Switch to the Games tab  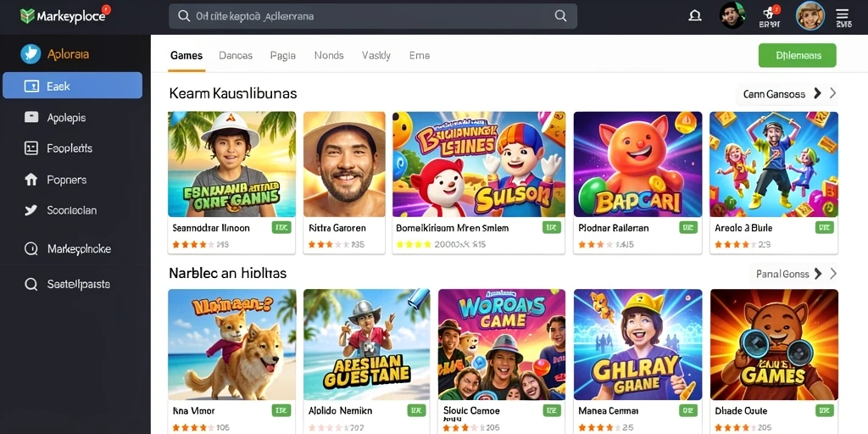coord(186,55)
